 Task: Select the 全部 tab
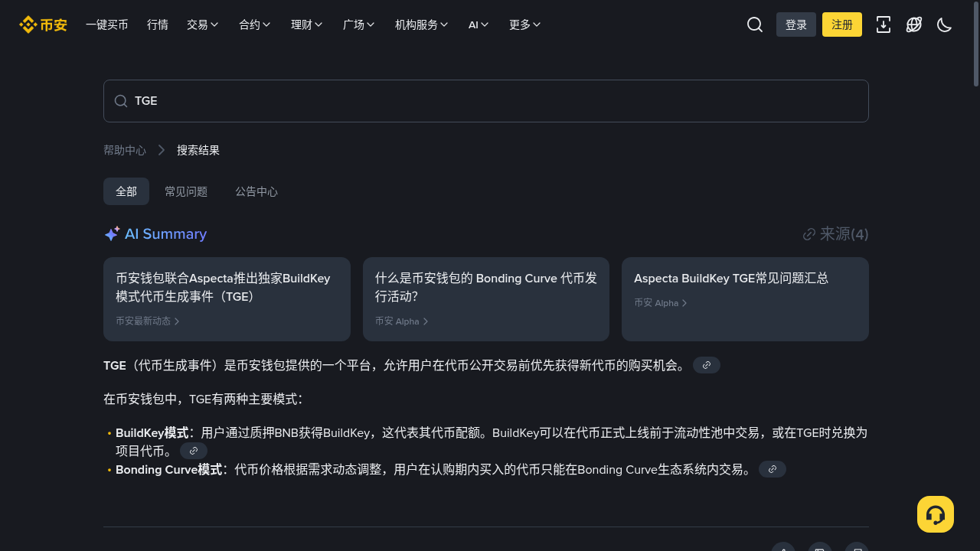point(126,191)
